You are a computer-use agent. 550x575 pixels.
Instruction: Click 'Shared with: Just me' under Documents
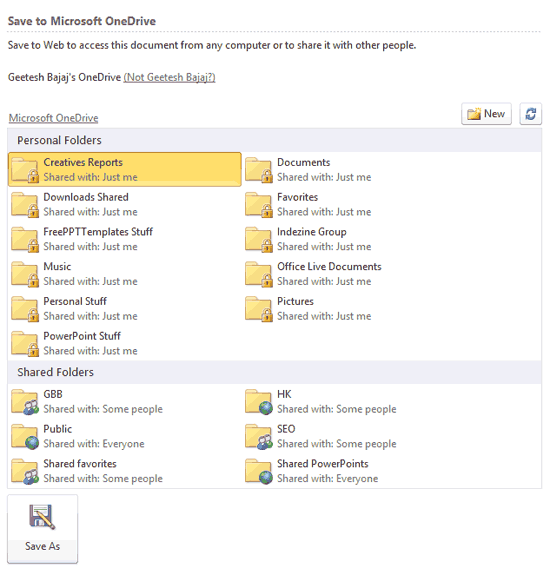tap(324, 177)
